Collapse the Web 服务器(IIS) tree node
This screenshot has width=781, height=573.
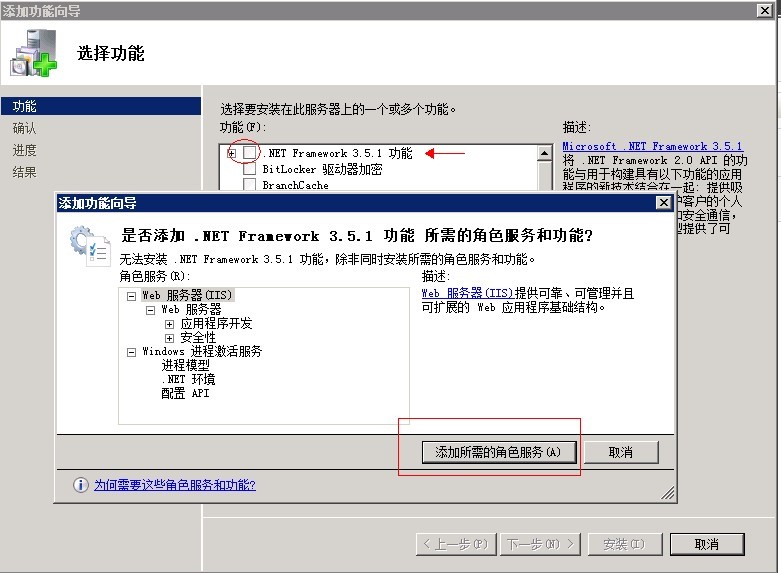pos(131,296)
